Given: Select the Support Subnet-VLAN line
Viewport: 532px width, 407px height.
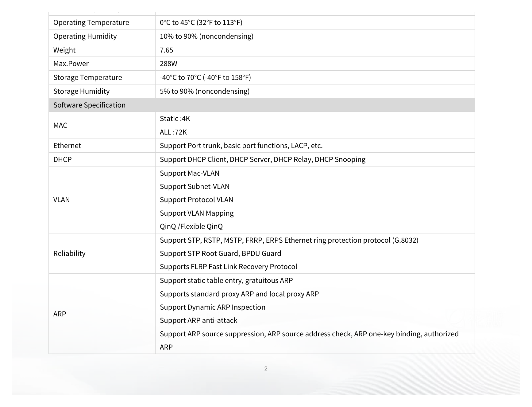Looking at the screenshot, I should (x=195, y=186).
